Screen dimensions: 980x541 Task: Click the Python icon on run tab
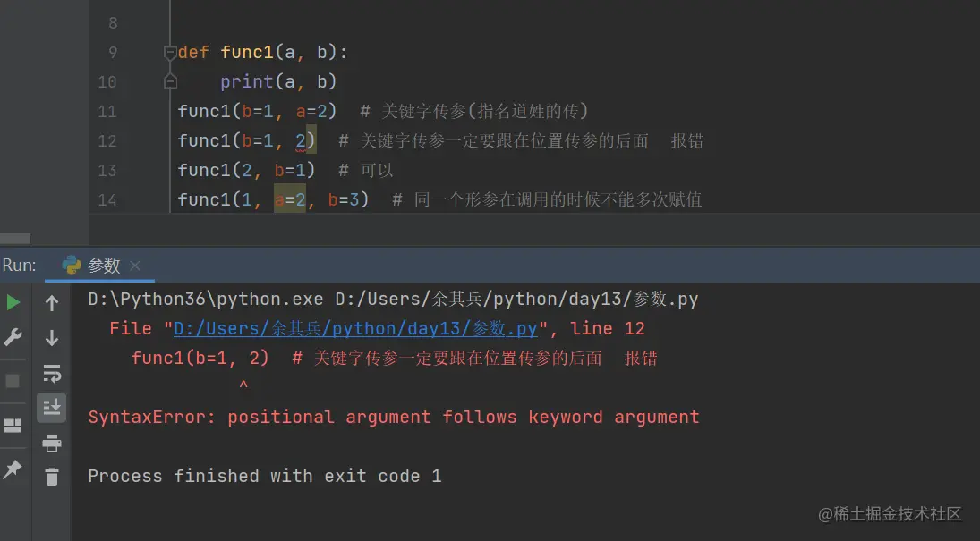click(72, 265)
